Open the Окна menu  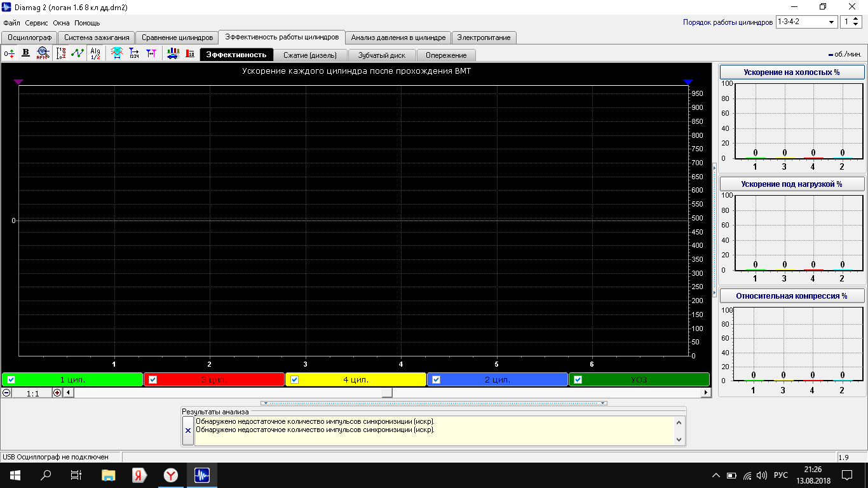(x=62, y=23)
